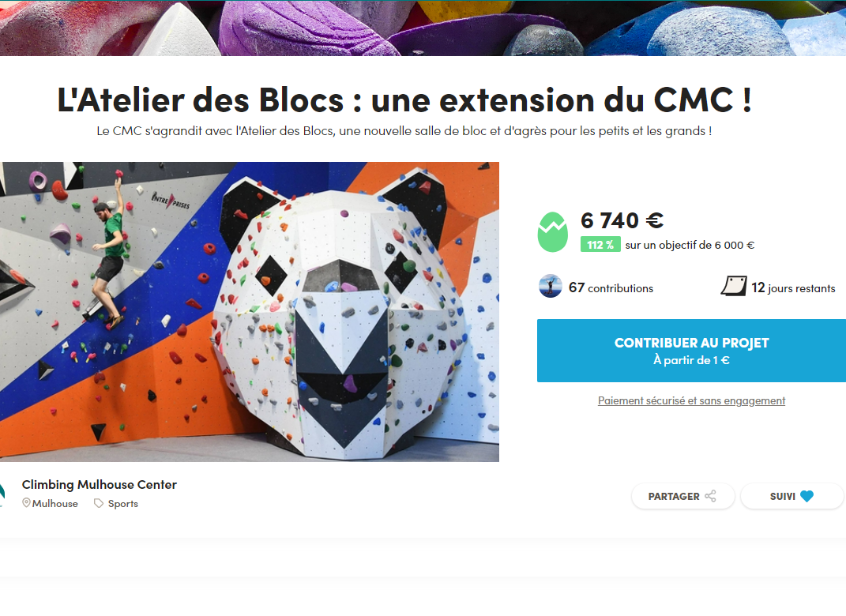Click Contribuer au projet button

click(x=691, y=351)
